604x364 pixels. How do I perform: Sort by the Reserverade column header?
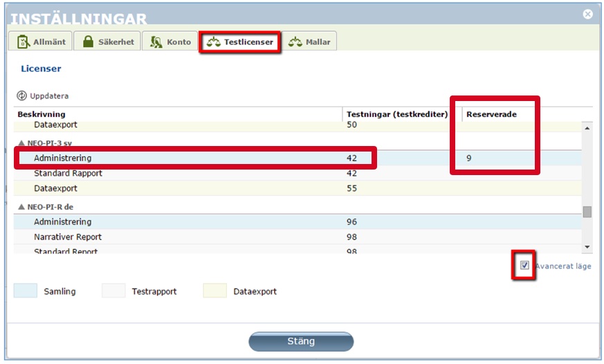tap(492, 114)
